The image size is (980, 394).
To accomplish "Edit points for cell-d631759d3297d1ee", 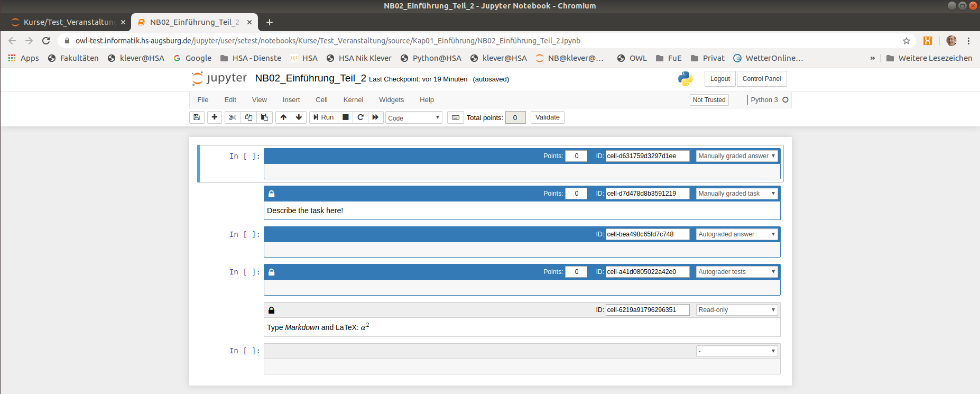I will pyautogui.click(x=576, y=156).
